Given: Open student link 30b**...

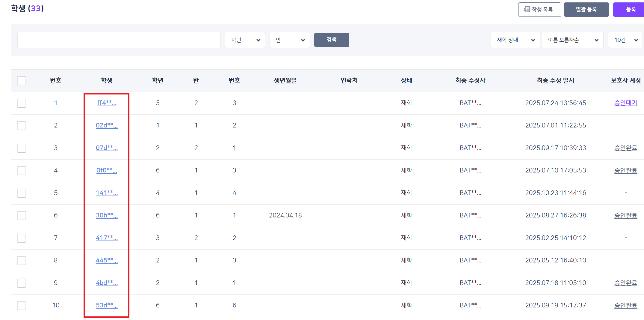Looking at the screenshot, I should pyautogui.click(x=107, y=215).
